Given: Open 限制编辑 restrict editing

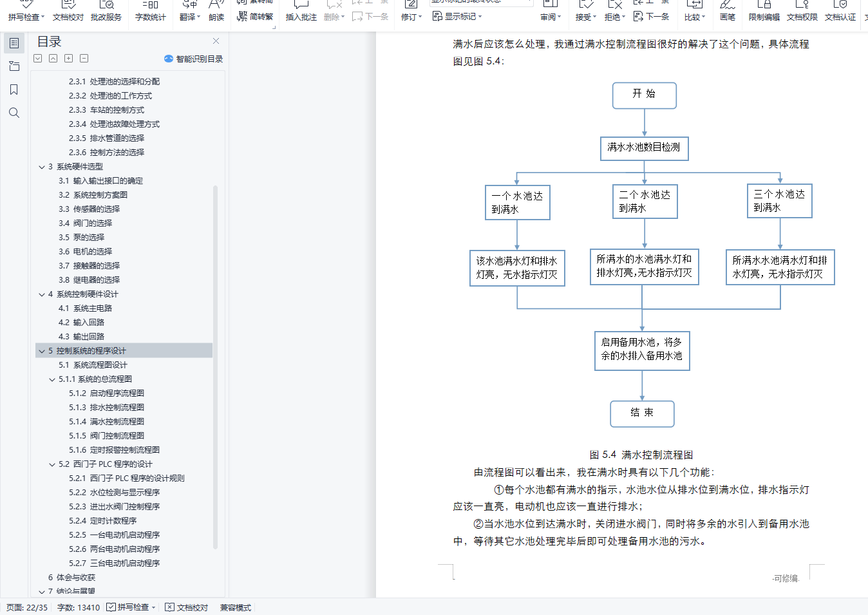Looking at the screenshot, I should click(x=764, y=11).
